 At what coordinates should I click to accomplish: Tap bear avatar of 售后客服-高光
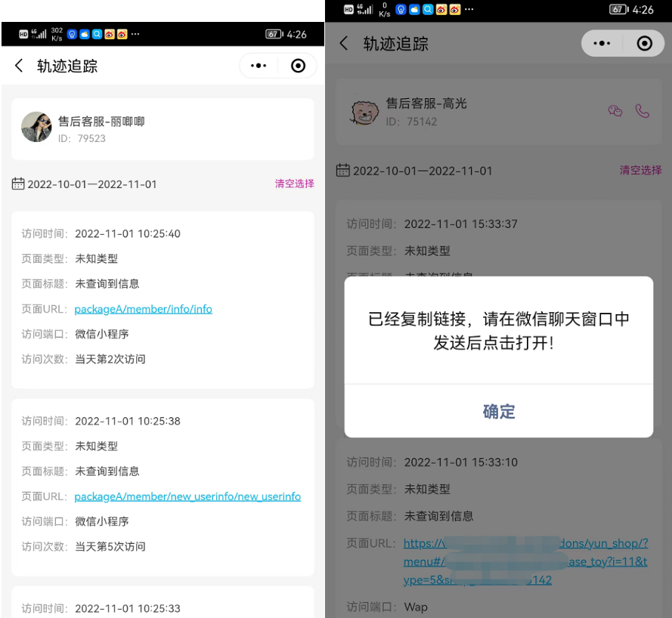[x=364, y=111]
